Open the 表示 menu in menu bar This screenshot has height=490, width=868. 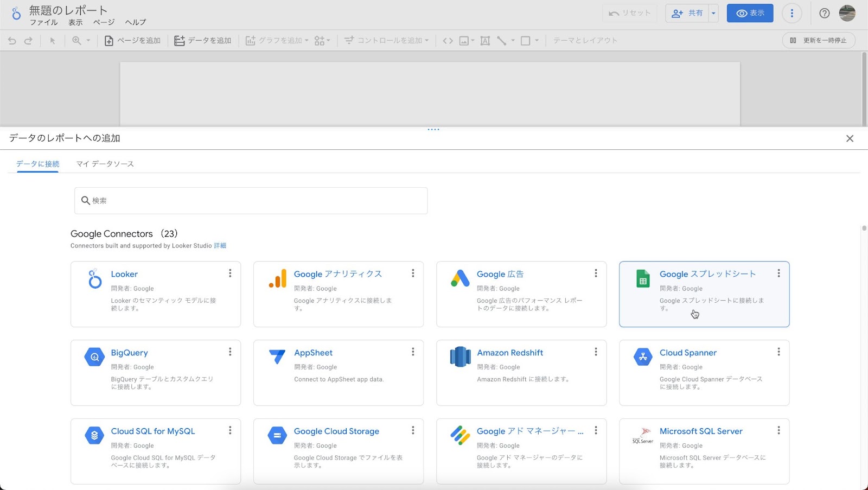tap(75, 22)
